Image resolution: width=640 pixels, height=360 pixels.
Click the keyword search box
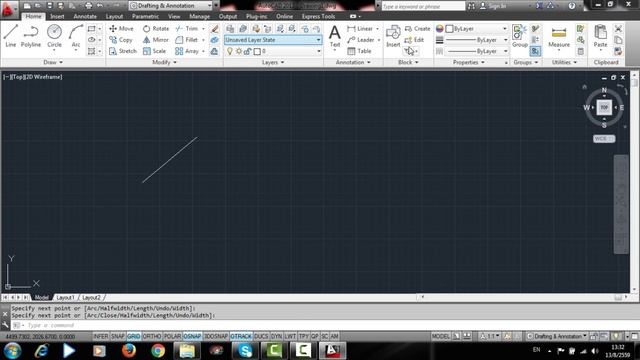pos(423,6)
